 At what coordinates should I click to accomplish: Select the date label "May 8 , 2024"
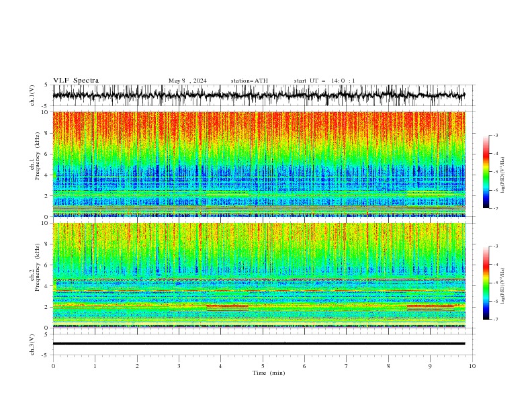(x=187, y=81)
